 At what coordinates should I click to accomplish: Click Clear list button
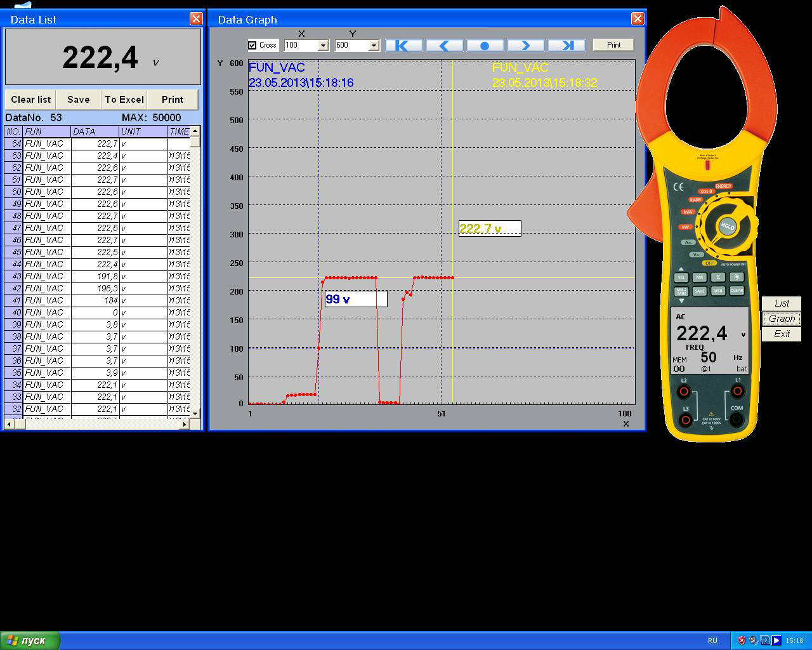[31, 100]
